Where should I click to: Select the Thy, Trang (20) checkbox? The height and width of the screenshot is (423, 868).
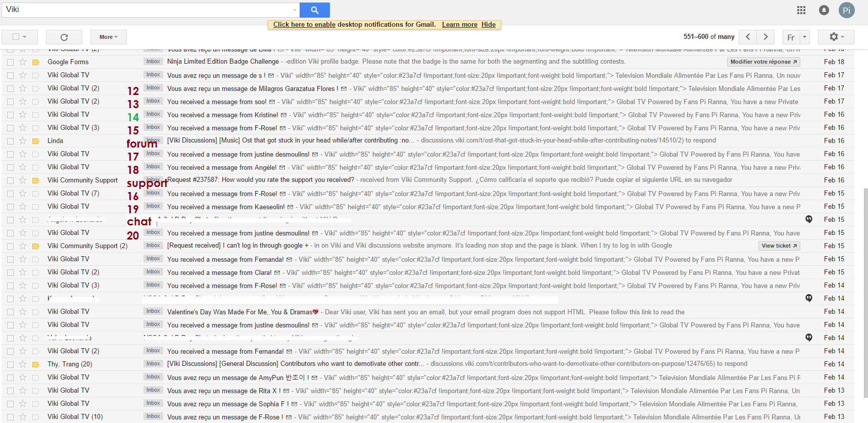coord(10,364)
